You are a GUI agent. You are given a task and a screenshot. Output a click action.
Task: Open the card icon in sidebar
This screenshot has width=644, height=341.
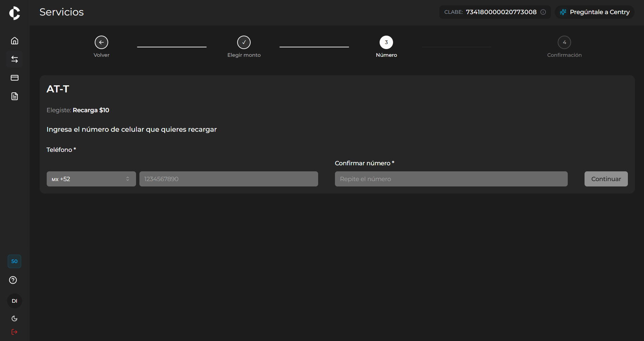(14, 78)
